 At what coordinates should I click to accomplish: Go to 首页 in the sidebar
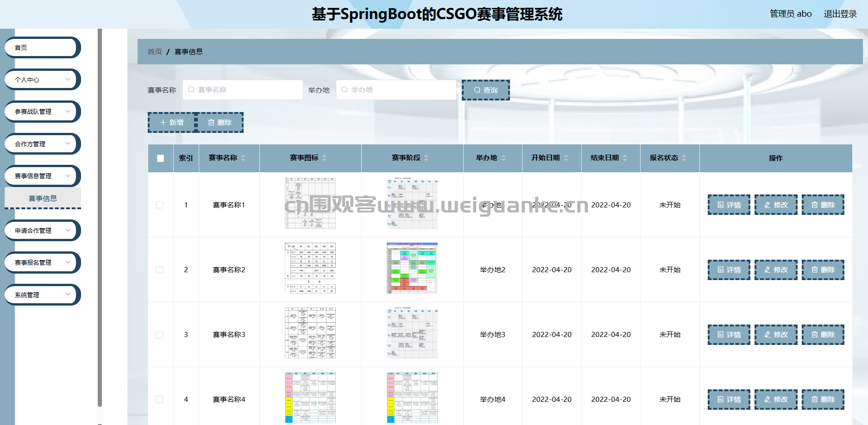(42, 48)
